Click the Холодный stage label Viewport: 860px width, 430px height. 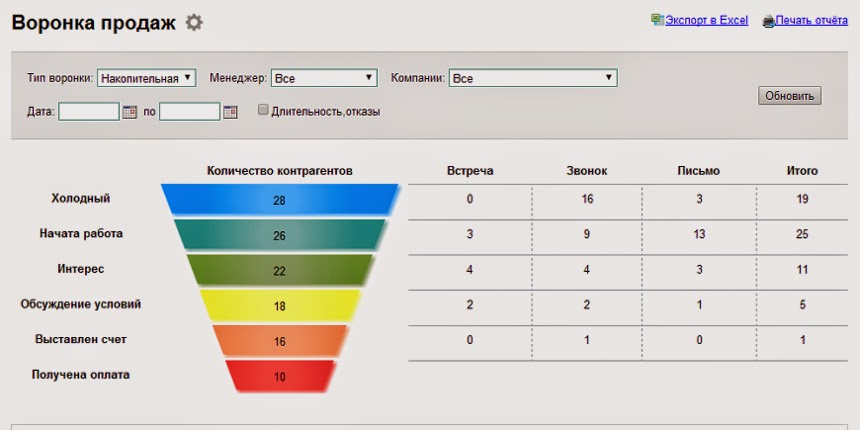[x=81, y=199]
